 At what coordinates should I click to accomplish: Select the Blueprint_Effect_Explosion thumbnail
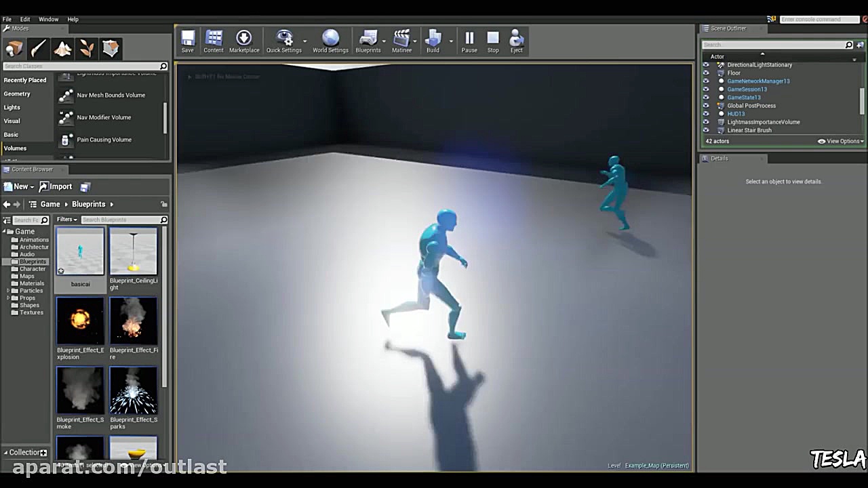click(80, 320)
